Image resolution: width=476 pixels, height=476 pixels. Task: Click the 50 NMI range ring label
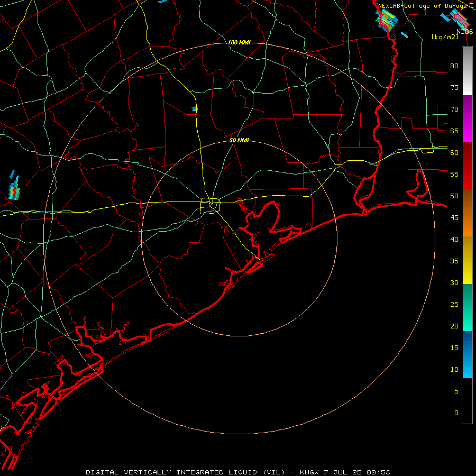(x=239, y=140)
